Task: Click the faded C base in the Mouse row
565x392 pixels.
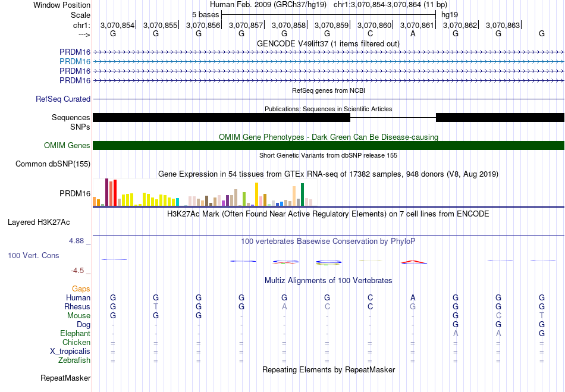Action: coord(498,316)
